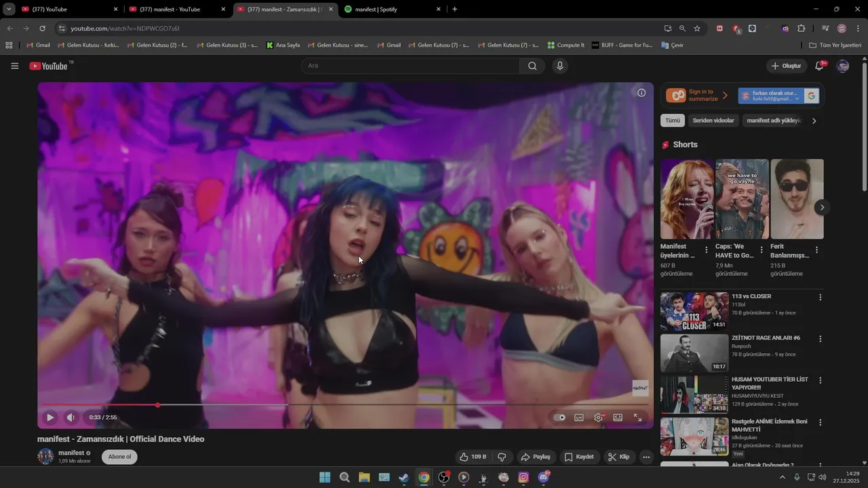Open Discord from the Windows taskbar
The image size is (868, 488).
click(543, 477)
